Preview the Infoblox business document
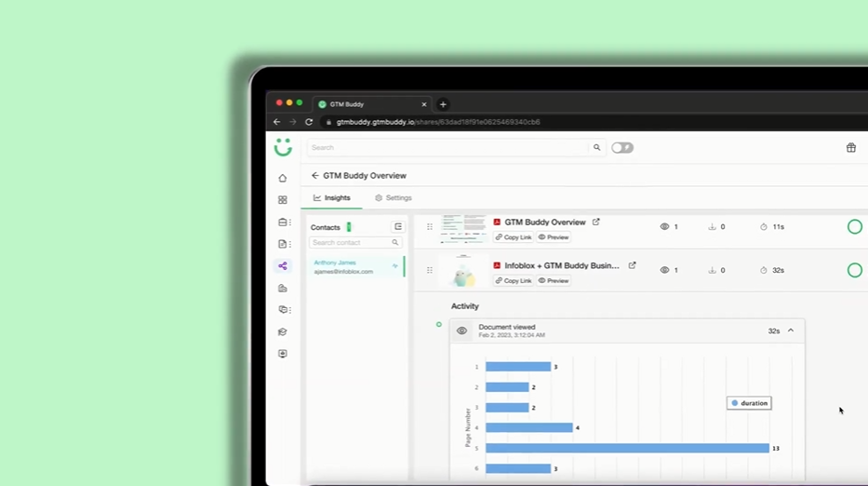Image resolution: width=868 pixels, height=486 pixels. click(x=554, y=281)
